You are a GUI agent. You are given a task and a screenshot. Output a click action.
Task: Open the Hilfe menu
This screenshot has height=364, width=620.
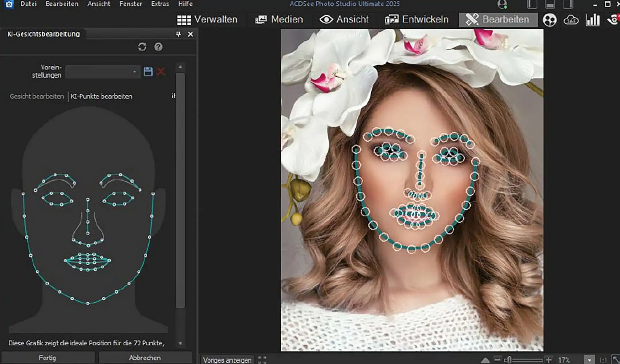[185, 4]
